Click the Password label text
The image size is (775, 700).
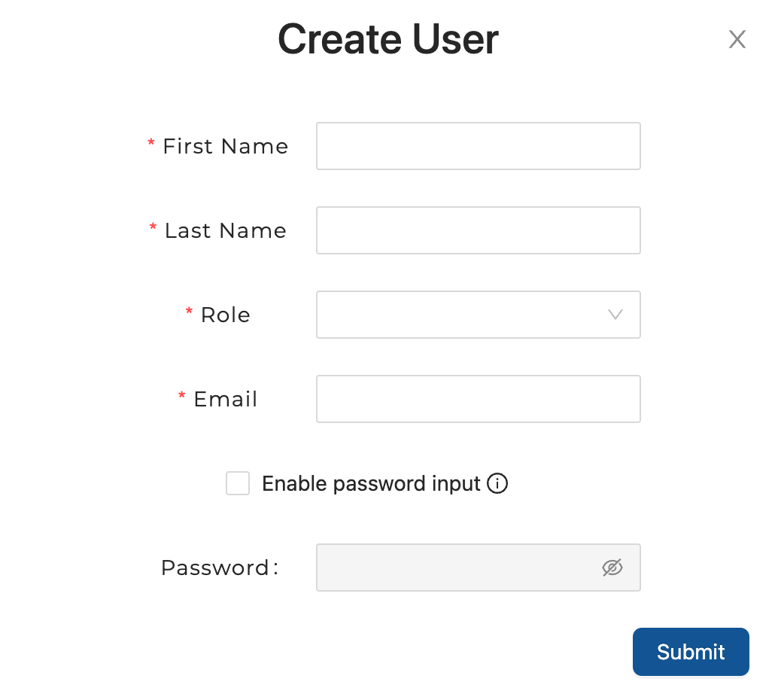[x=216, y=568]
